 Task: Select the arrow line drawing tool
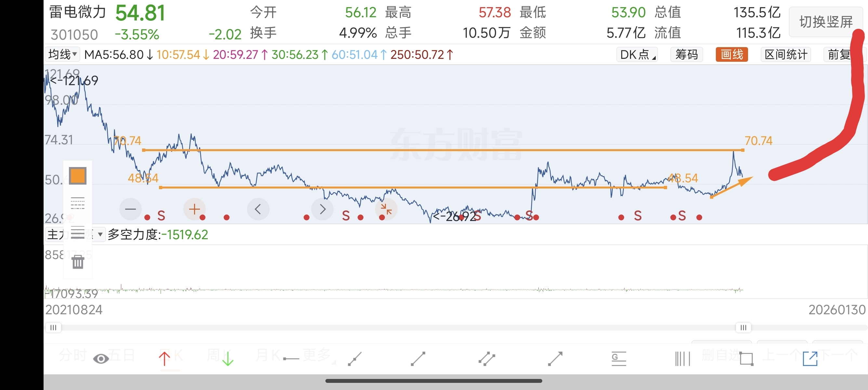click(x=555, y=359)
